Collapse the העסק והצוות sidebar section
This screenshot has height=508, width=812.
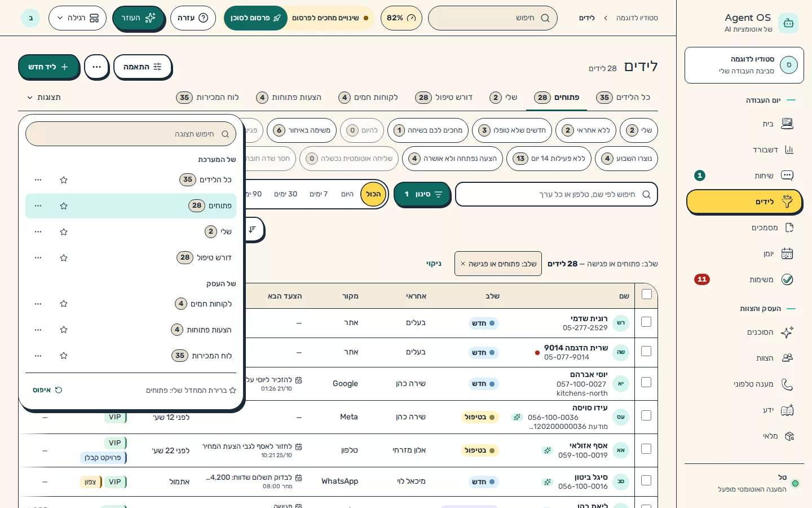(x=767, y=309)
